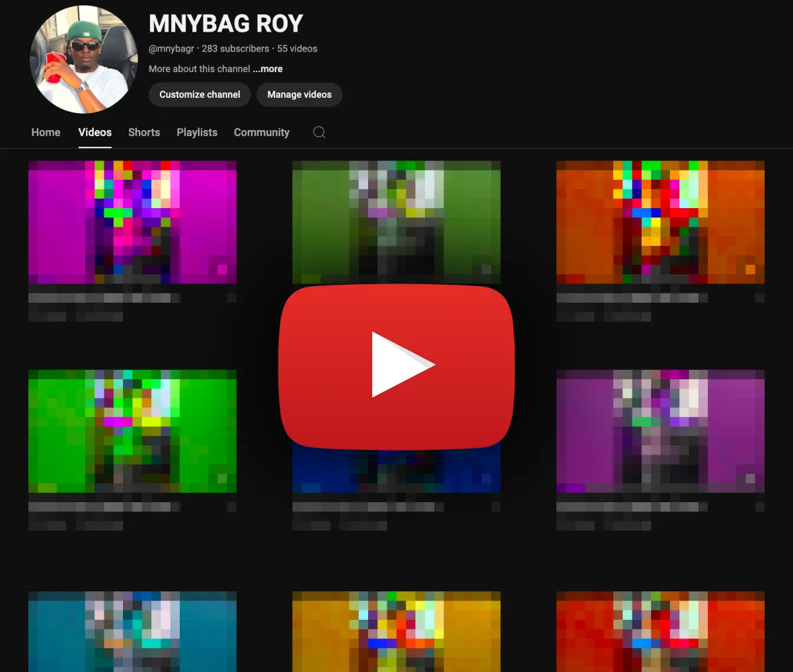This screenshot has height=672, width=793.
Task: Click the MNYBAG ROY channel title
Action: pyautogui.click(x=226, y=24)
